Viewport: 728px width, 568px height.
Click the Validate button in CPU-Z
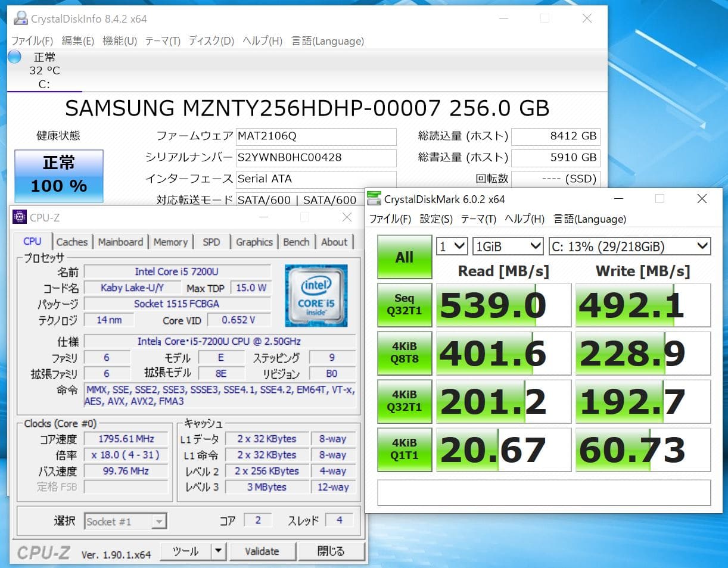(262, 551)
